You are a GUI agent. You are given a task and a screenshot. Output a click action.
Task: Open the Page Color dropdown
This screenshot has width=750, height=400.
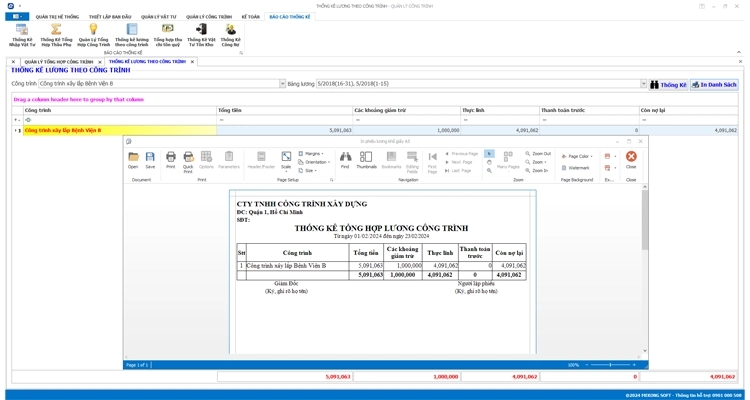(577, 156)
